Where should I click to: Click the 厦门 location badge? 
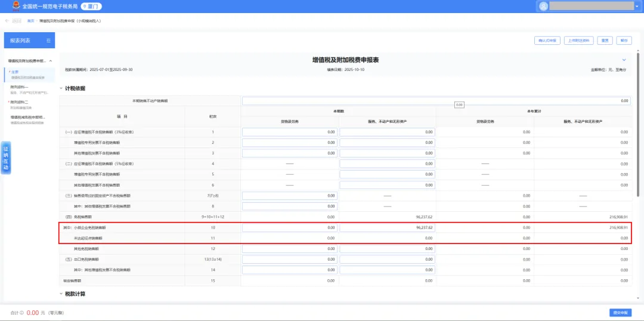click(x=91, y=6)
